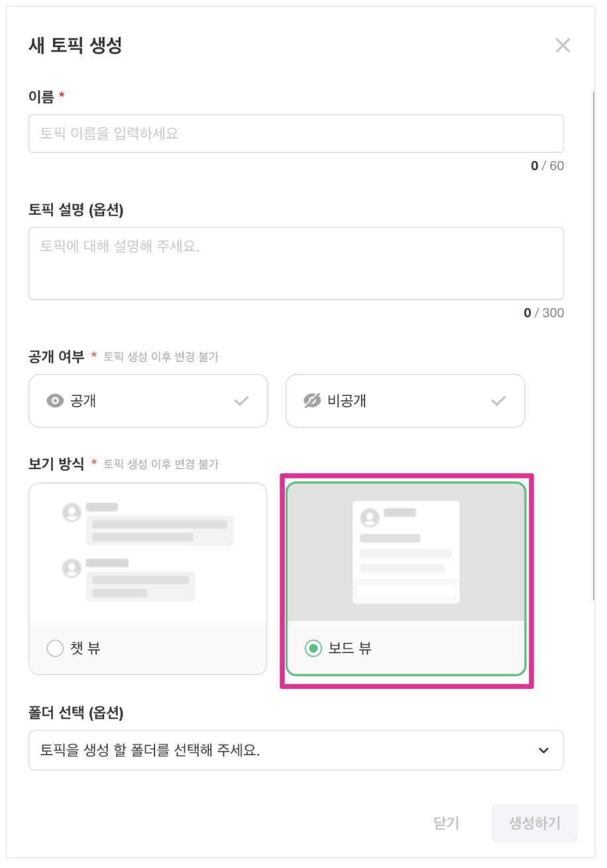Click the topic description text area
Image resolution: width=607 pixels, height=868 pixels.
296,263
